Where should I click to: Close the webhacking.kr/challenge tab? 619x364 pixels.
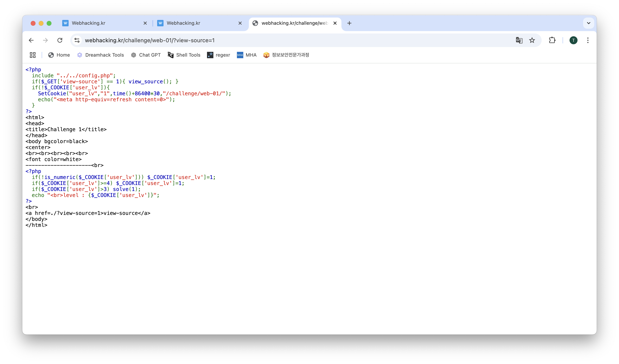[x=335, y=23]
